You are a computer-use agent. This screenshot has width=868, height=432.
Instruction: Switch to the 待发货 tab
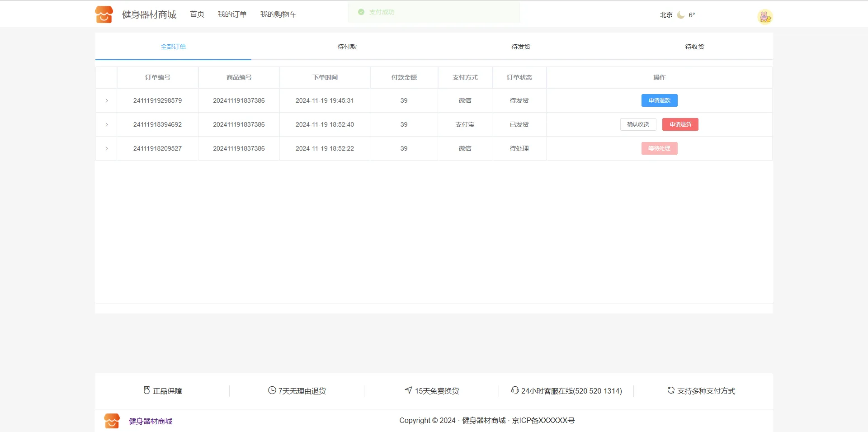point(521,47)
